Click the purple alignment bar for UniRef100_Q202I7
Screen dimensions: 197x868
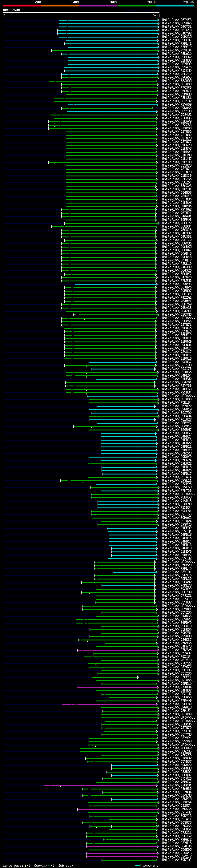(x=122, y=856)
